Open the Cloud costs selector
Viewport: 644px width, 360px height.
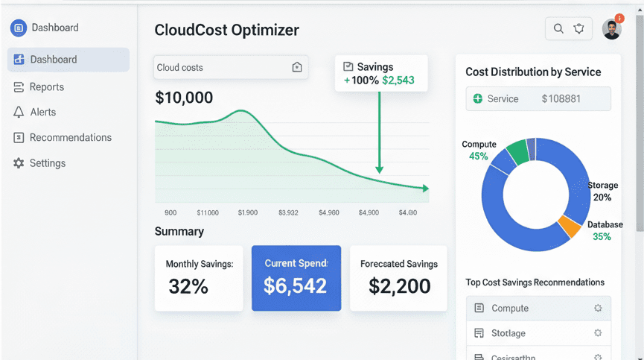tap(223, 67)
